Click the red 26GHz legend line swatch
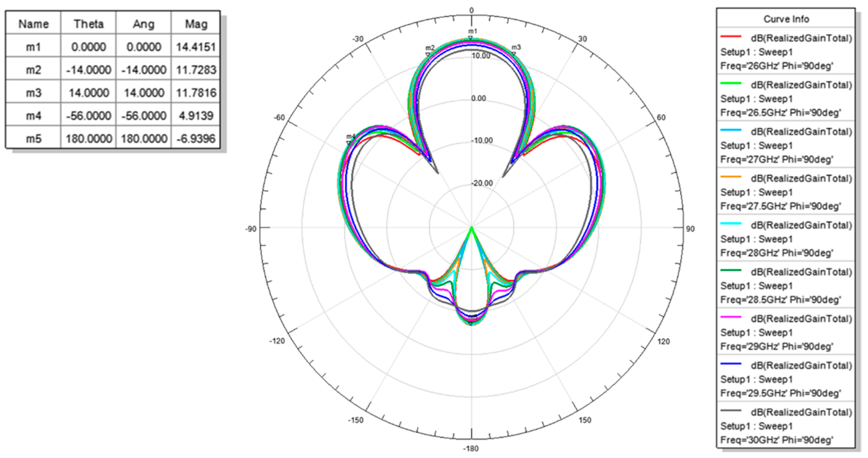The image size is (868, 458). pyautogui.click(x=730, y=36)
